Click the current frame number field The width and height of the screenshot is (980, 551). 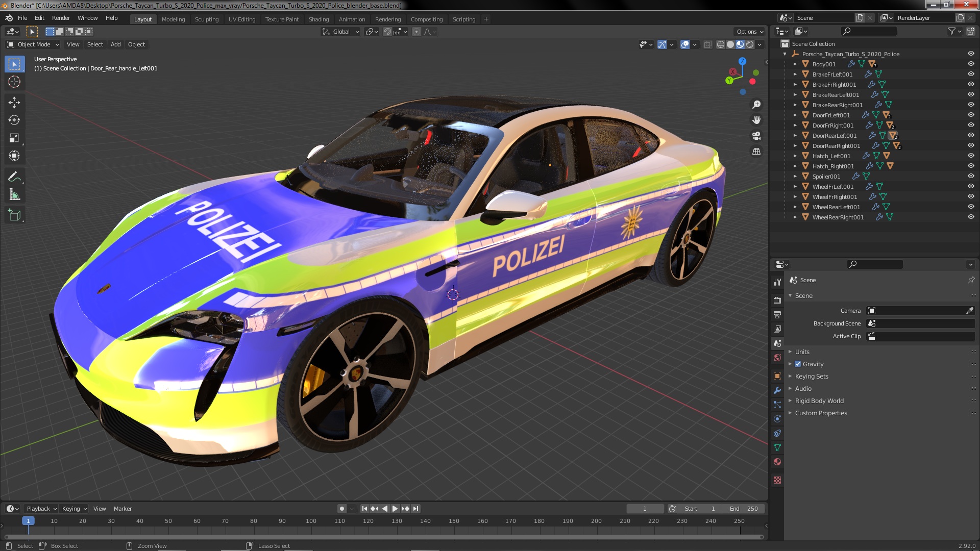(645, 509)
